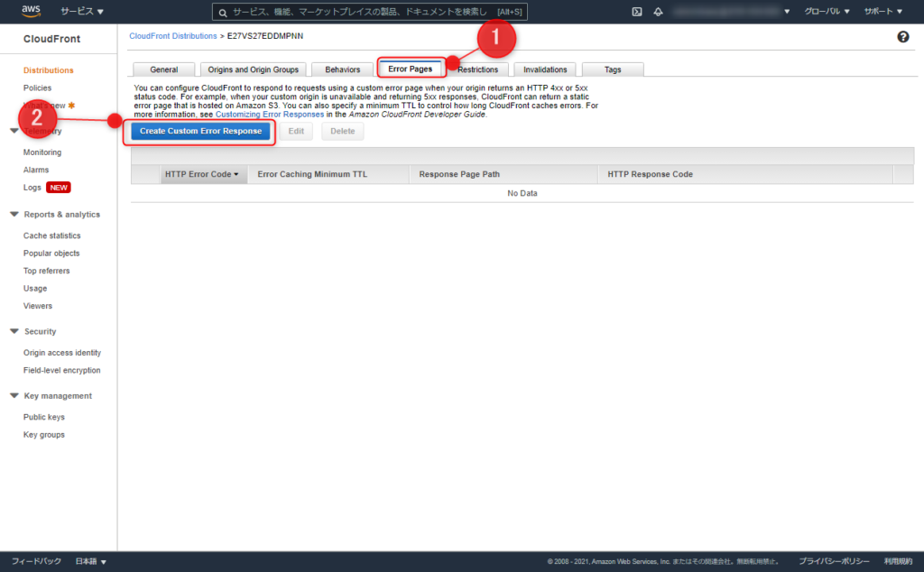The height and width of the screenshot is (572, 924).
Task: Open the notifications bell icon
Action: coord(658,12)
